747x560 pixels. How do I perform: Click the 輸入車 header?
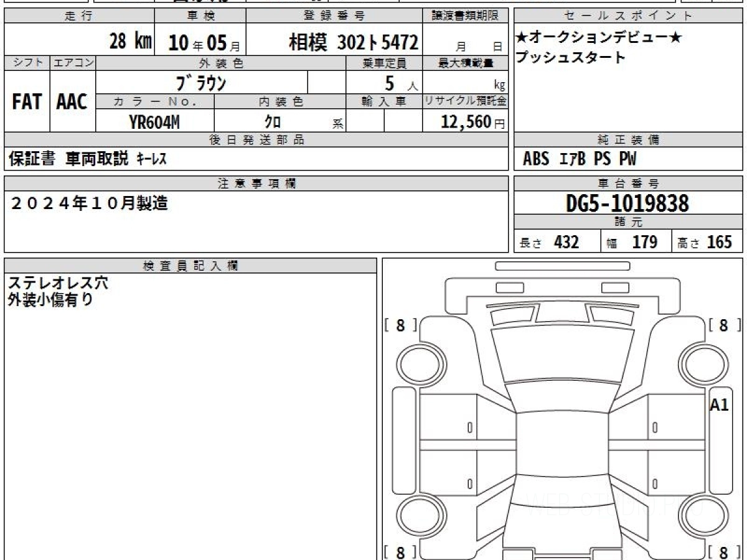pos(384,101)
